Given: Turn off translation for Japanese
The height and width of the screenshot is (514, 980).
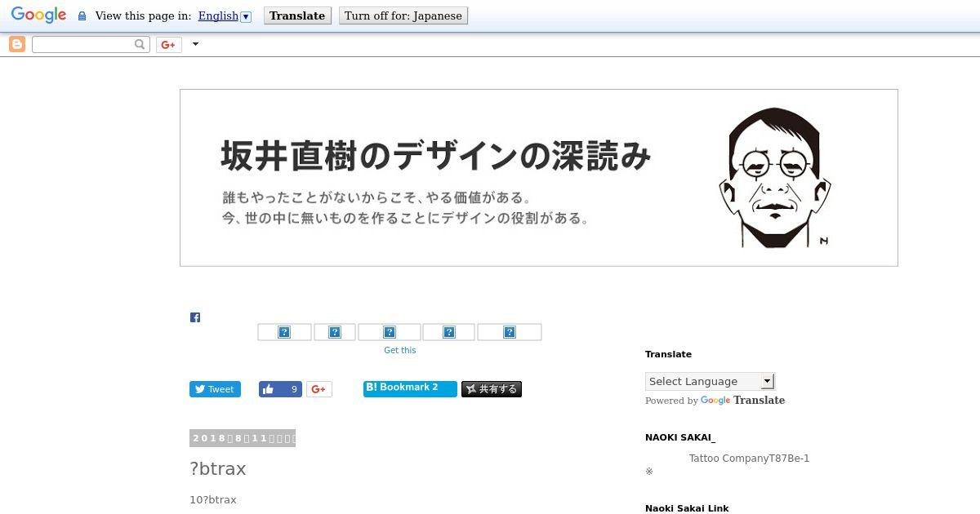Looking at the screenshot, I should 403,16.
